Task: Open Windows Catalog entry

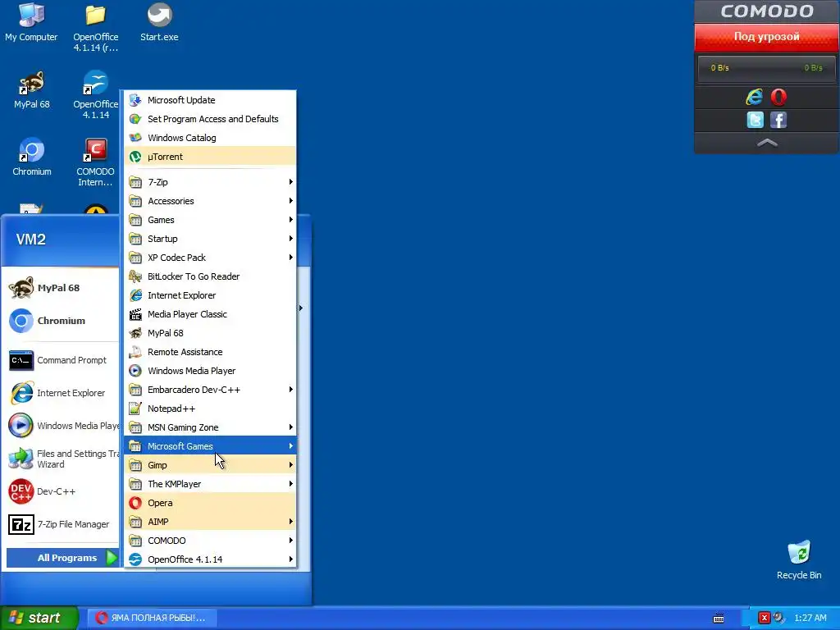Action: click(210, 138)
